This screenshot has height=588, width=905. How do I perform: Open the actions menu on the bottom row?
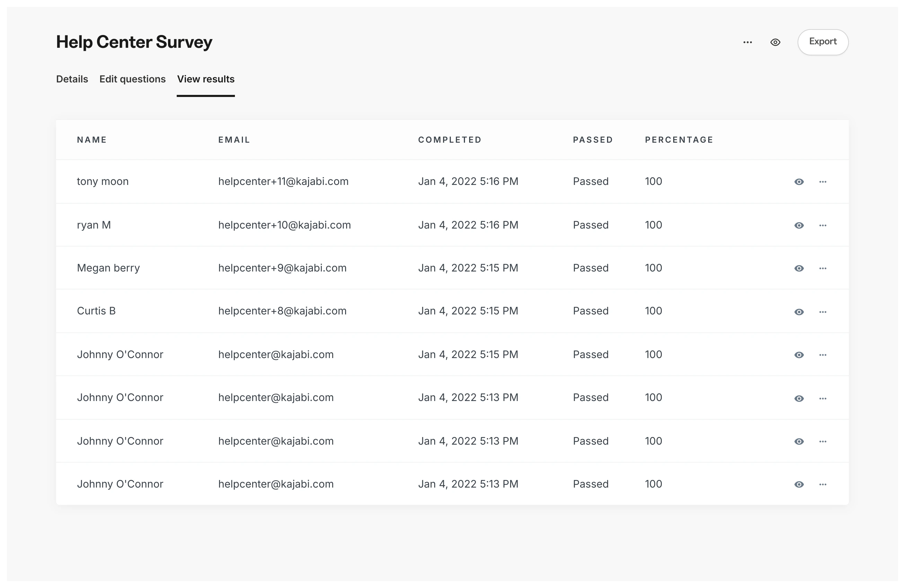[823, 484]
